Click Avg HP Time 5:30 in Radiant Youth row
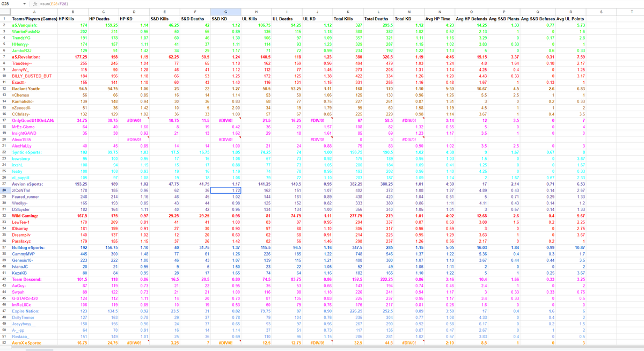Screen dimensions: 644x351 439,89
